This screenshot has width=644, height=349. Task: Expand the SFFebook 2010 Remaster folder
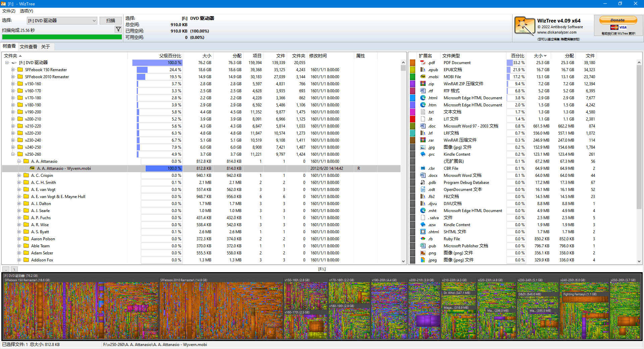point(13,77)
